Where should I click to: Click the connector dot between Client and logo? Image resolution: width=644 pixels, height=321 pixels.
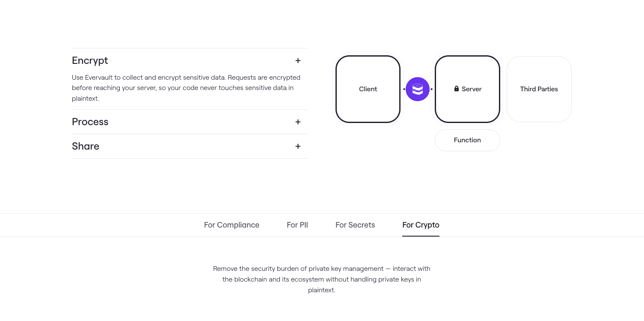404,89
